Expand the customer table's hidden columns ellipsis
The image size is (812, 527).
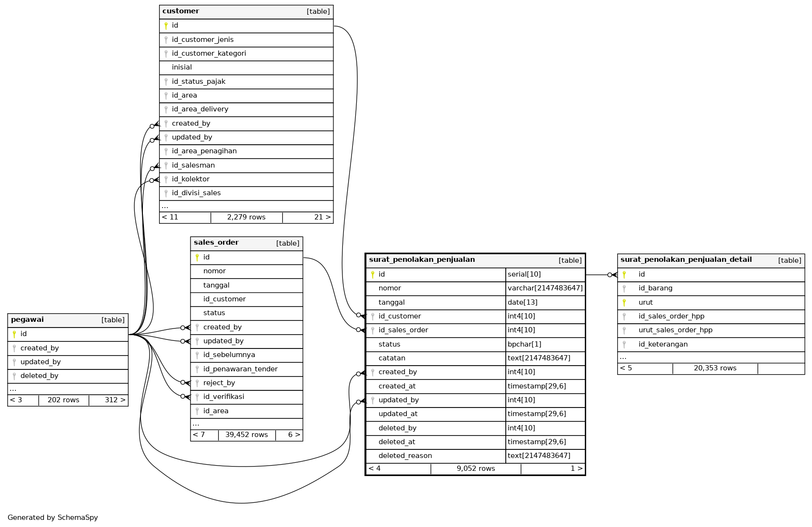point(165,207)
